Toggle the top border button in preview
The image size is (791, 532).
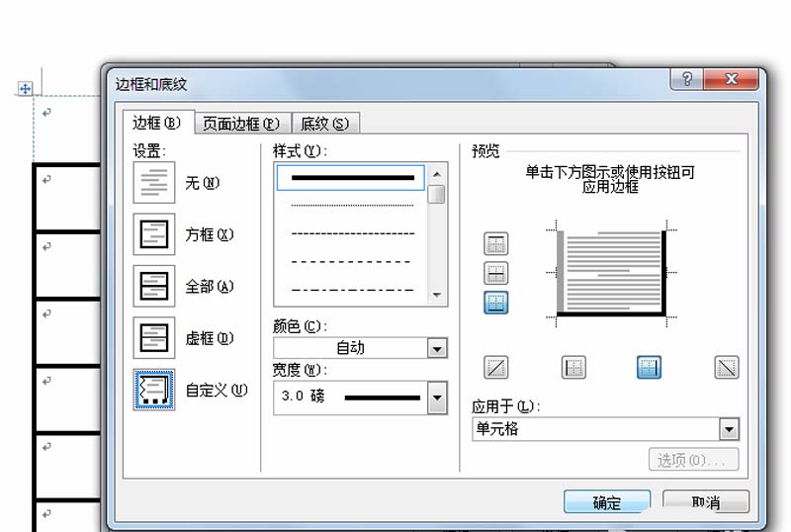(x=496, y=244)
